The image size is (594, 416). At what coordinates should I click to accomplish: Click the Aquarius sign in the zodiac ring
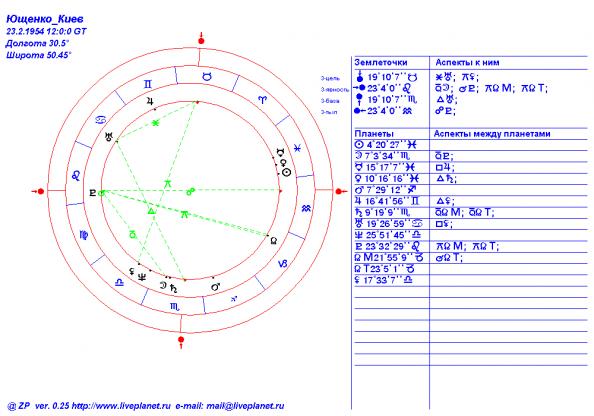tap(306, 208)
